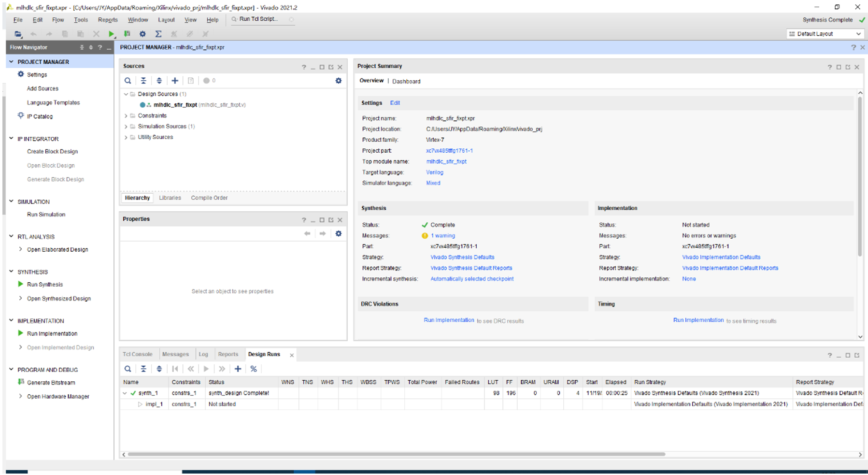Image resolution: width=868 pixels, height=475 pixels.
Task: Click Edit link next to Settings
Action: click(395, 103)
